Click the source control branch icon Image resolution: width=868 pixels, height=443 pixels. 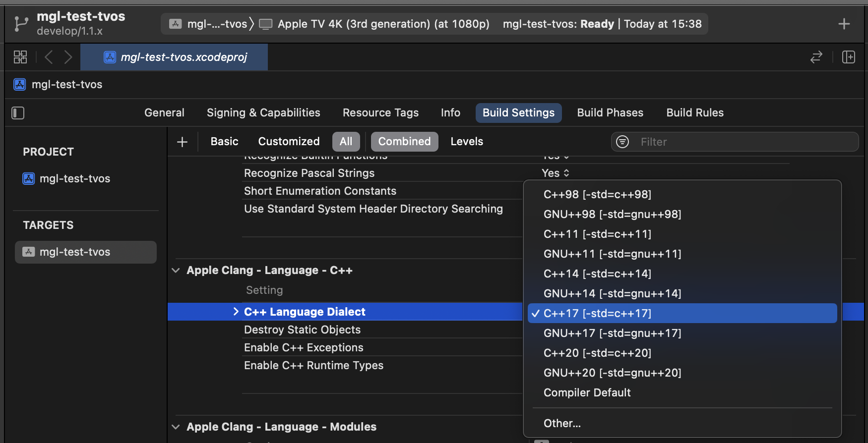(21, 24)
